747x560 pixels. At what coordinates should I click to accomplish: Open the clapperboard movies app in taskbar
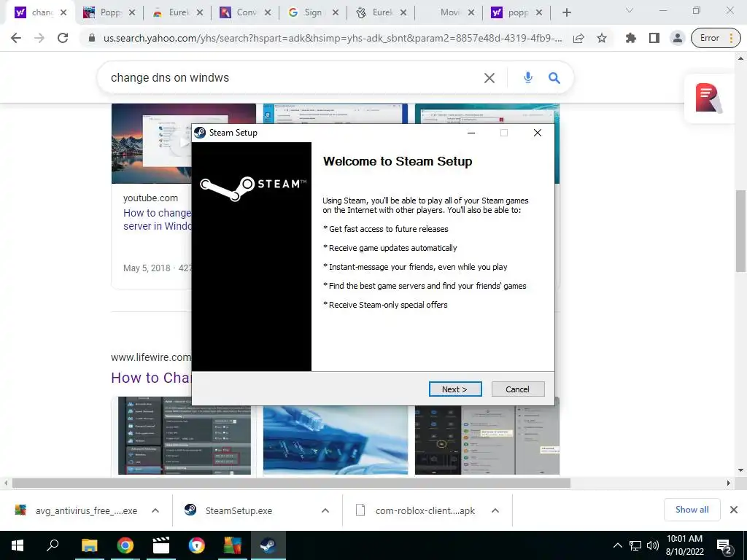[x=161, y=545]
